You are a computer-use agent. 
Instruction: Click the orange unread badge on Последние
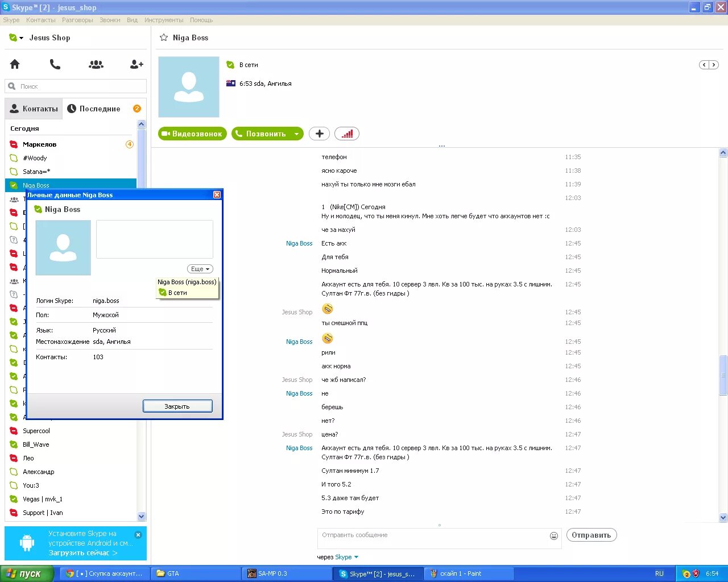tap(137, 109)
